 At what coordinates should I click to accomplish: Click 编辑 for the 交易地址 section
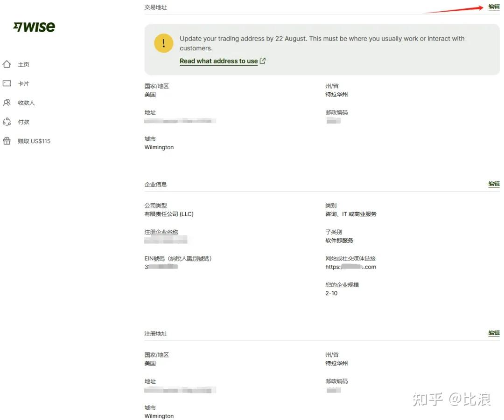493,7
